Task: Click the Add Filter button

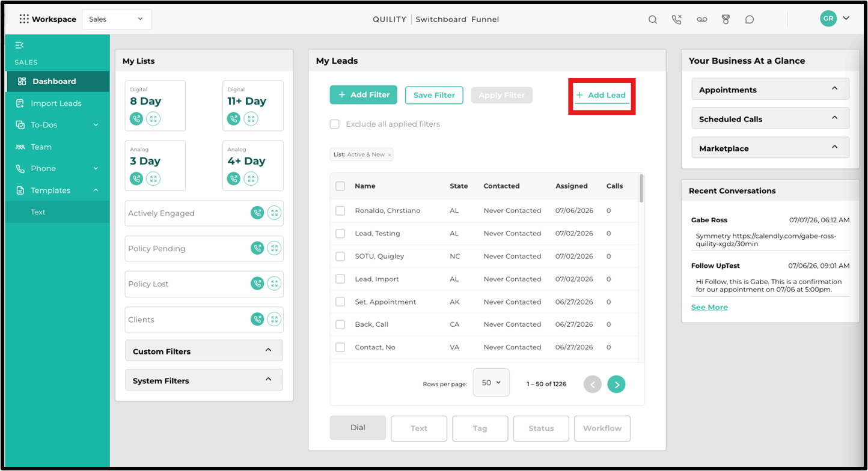Action: point(364,95)
